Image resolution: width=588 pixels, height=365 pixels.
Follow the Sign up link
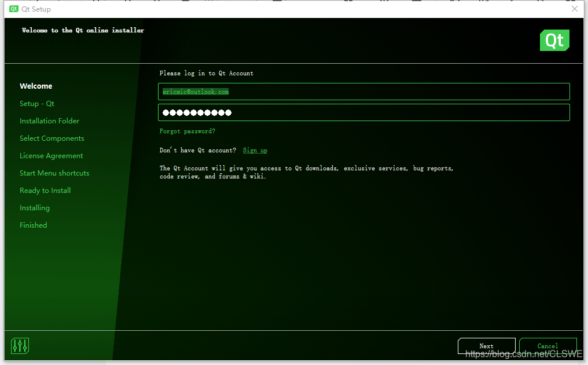click(255, 150)
